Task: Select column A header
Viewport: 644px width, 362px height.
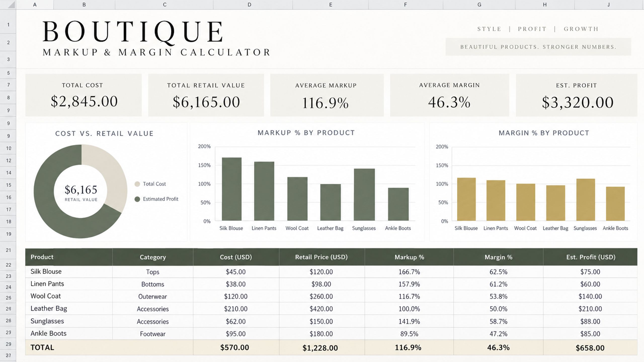Action: (35, 5)
